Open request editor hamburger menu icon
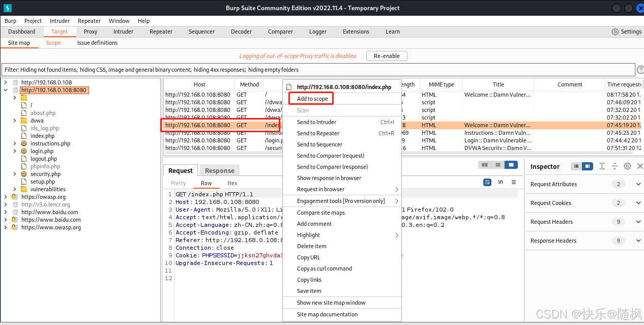Viewport: 644px width, 325px height. click(514, 182)
